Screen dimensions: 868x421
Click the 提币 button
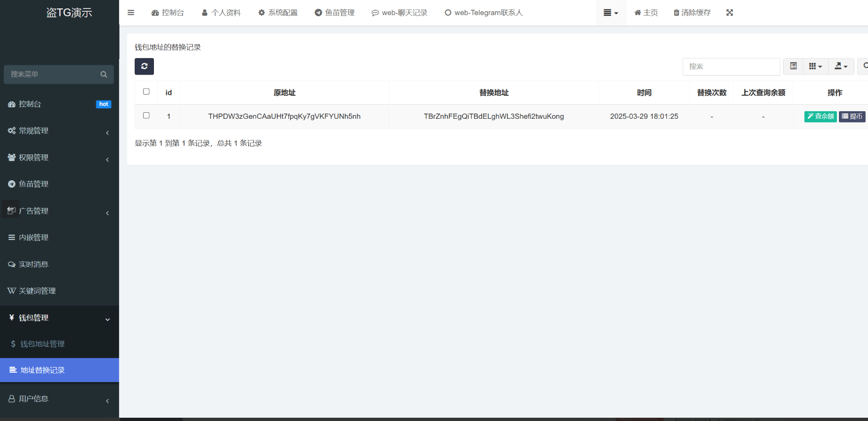[x=852, y=116]
